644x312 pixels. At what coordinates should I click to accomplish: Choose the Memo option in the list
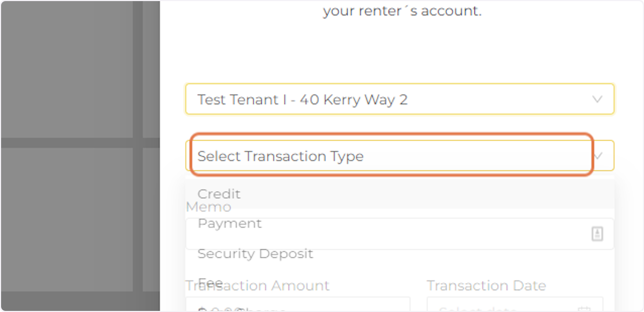point(209,206)
